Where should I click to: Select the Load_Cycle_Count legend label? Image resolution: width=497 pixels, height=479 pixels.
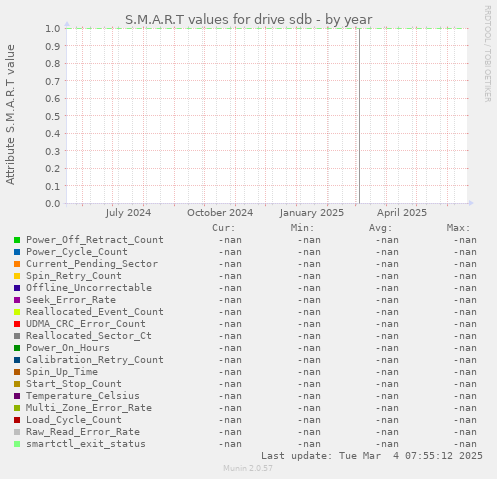pyautogui.click(x=74, y=420)
